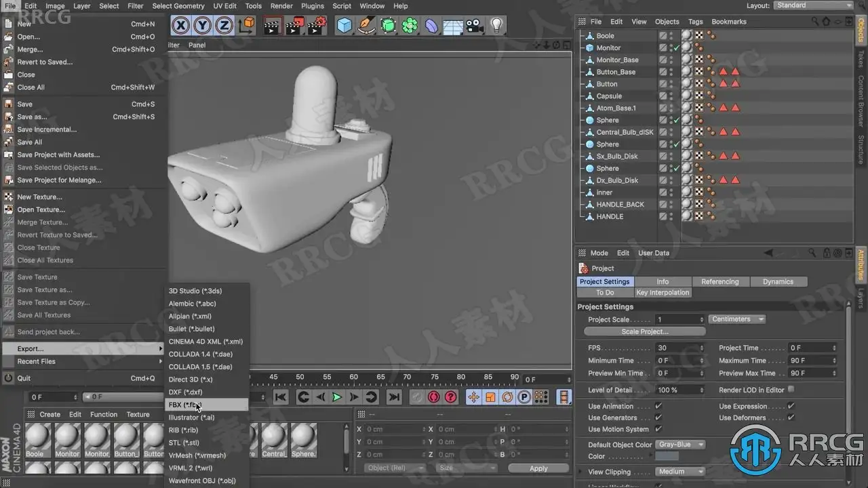Choose FBX (*.fbx) from Export submenu
This screenshot has width=868, height=488.
click(208, 405)
